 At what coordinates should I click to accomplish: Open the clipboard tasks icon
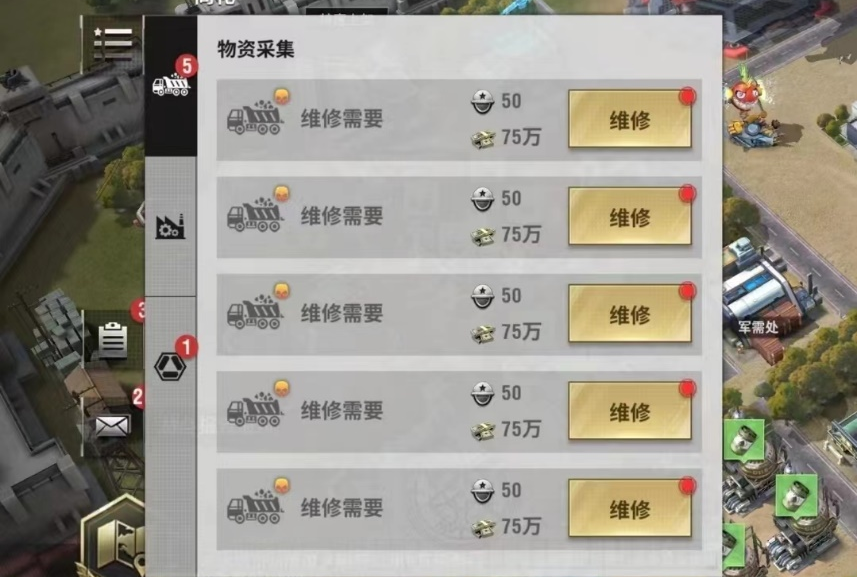[x=113, y=340]
